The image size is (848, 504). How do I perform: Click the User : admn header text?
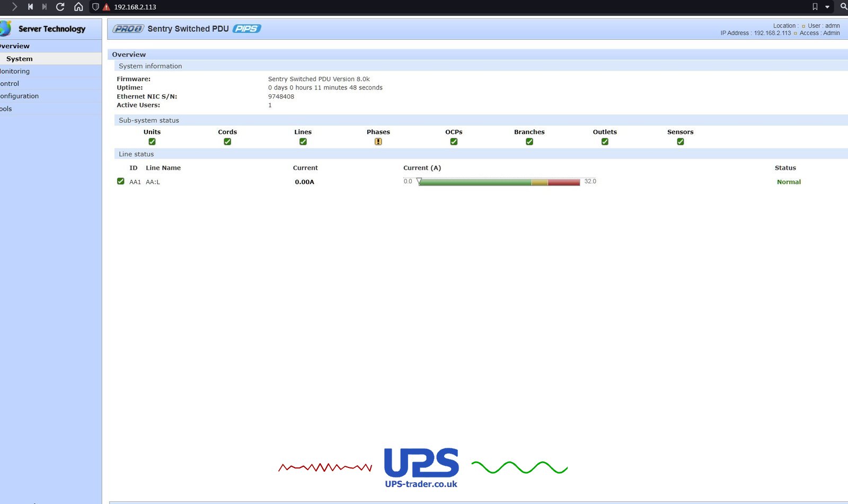(x=824, y=25)
